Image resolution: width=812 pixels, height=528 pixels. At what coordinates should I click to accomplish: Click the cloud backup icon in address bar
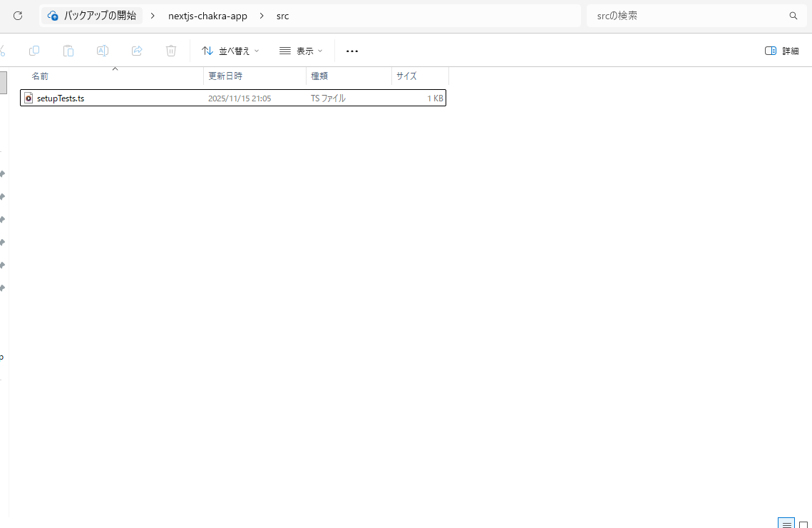[53, 16]
